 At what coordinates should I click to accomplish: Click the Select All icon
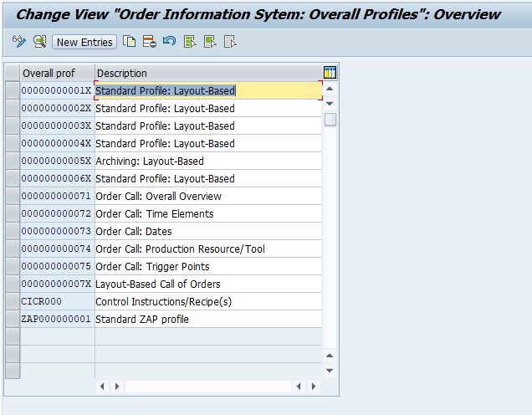point(190,42)
